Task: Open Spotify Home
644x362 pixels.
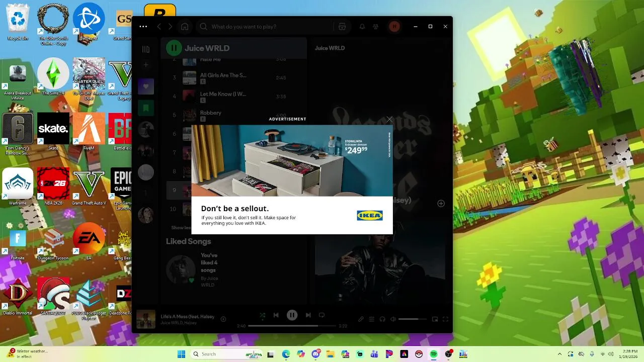Action: point(185,27)
